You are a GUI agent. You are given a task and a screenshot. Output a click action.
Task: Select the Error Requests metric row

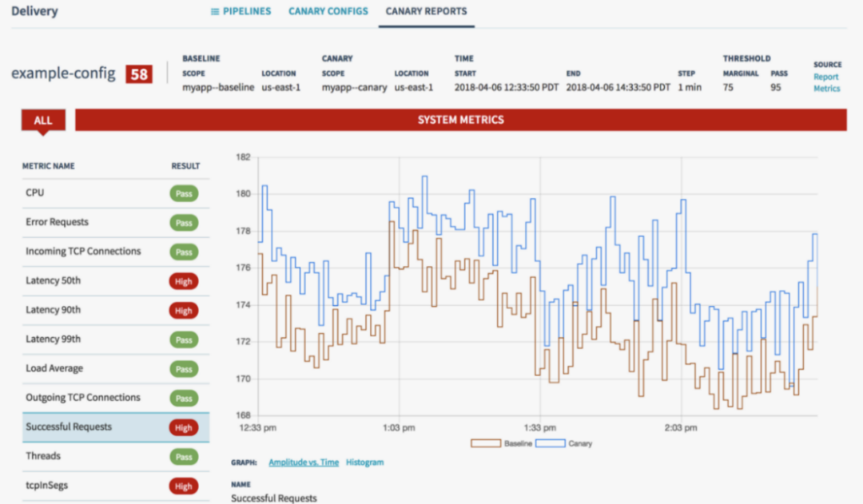point(116,222)
